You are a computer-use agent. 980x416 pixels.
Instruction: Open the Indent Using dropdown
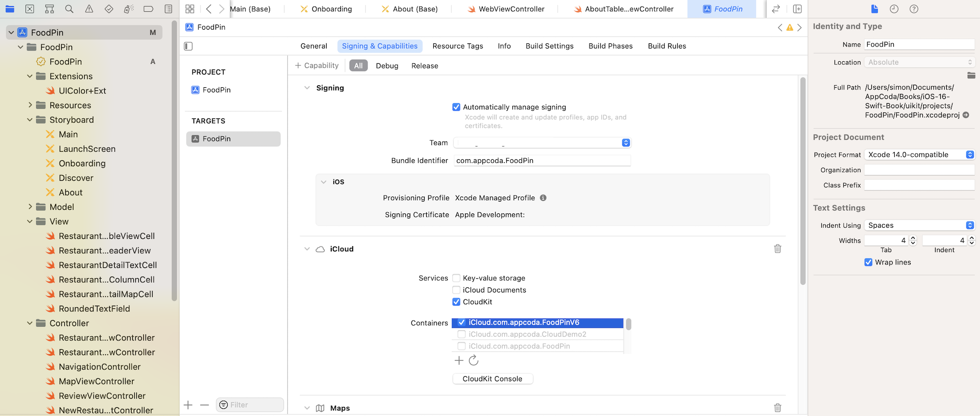pos(919,225)
